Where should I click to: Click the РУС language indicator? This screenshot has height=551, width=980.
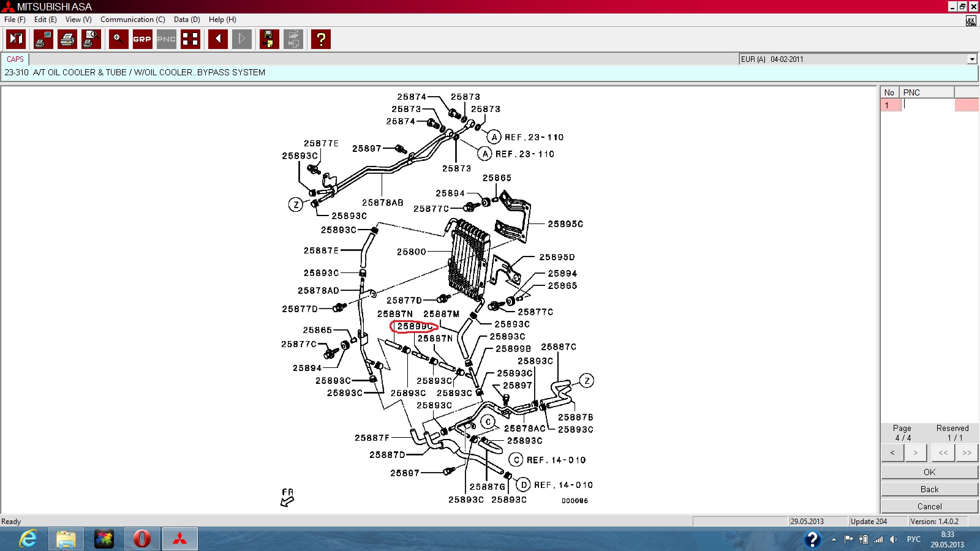click(914, 539)
